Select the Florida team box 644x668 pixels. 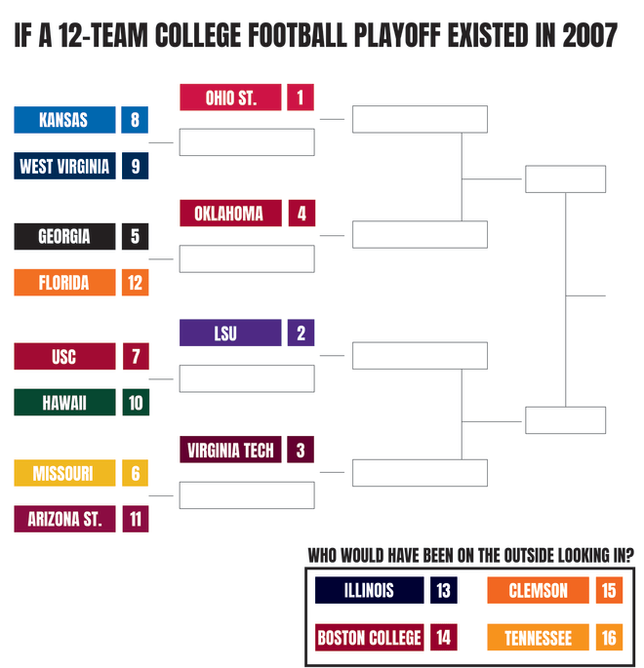[x=64, y=283]
